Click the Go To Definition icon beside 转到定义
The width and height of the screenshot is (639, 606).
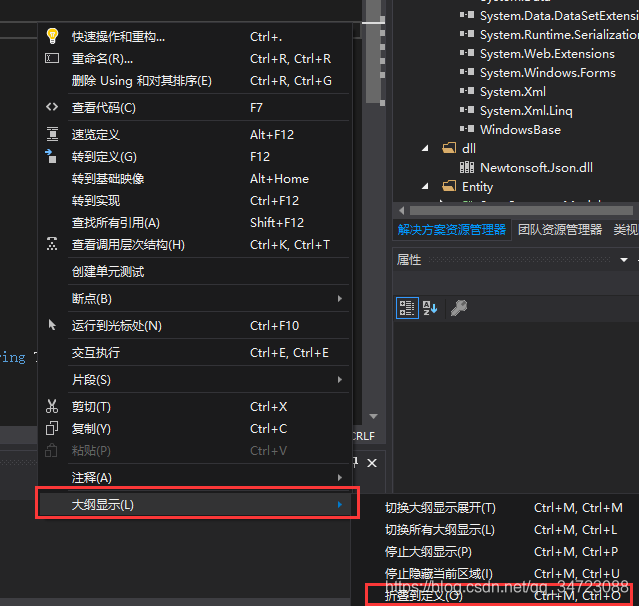[51, 156]
